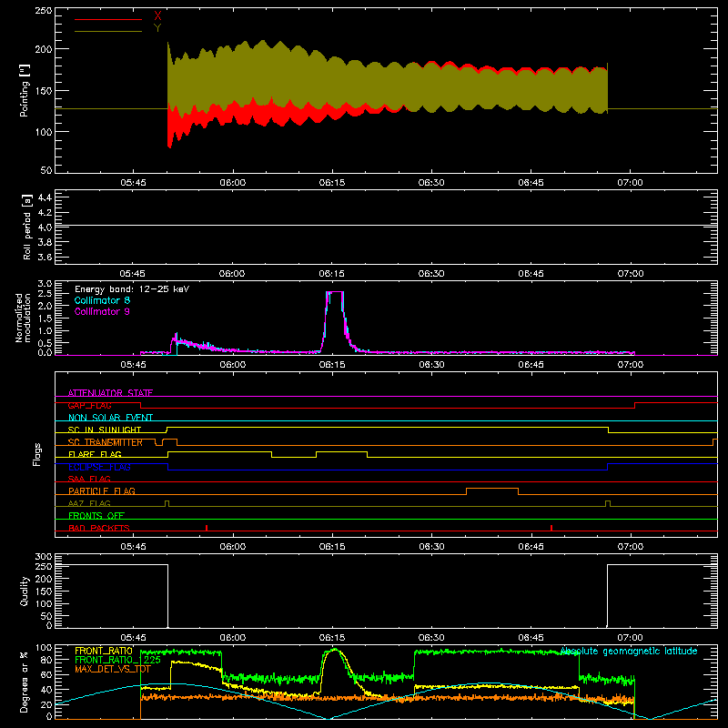Image resolution: width=728 pixels, height=728 pixels.
Task: Click the PARTICLE_FLAG label
Action: [102, 490]
